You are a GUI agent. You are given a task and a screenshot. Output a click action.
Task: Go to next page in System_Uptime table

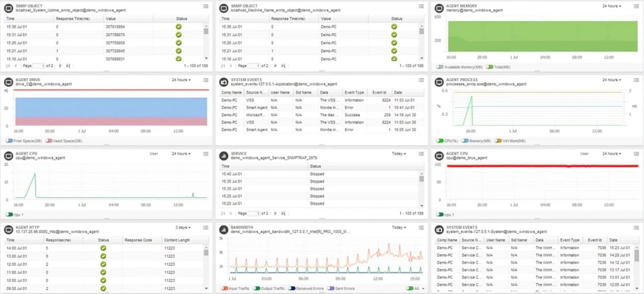tap(60, 66)
